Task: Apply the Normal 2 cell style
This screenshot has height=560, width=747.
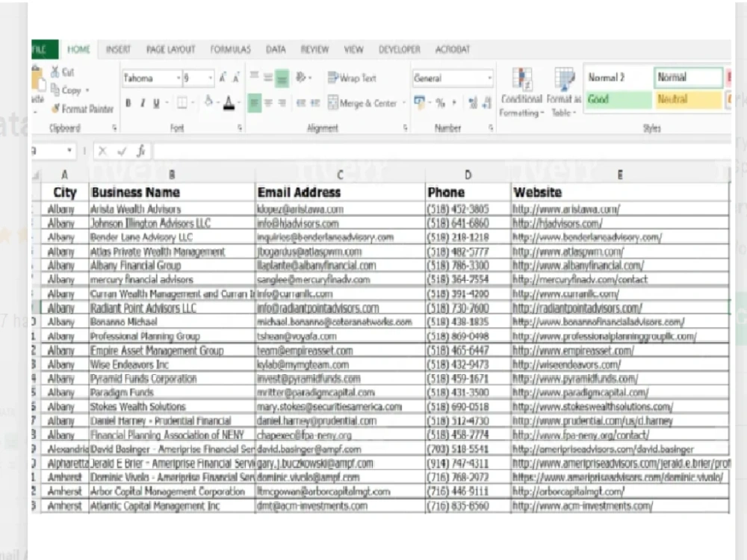Action: pyautogui.click(x=619, y=77)
